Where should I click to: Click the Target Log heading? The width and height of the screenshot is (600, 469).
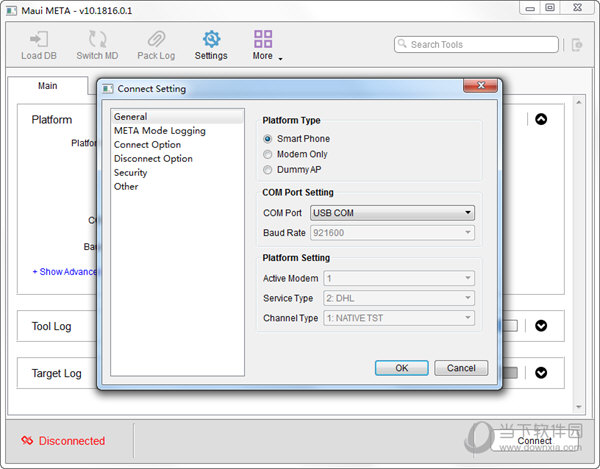(x=57, y=373)
